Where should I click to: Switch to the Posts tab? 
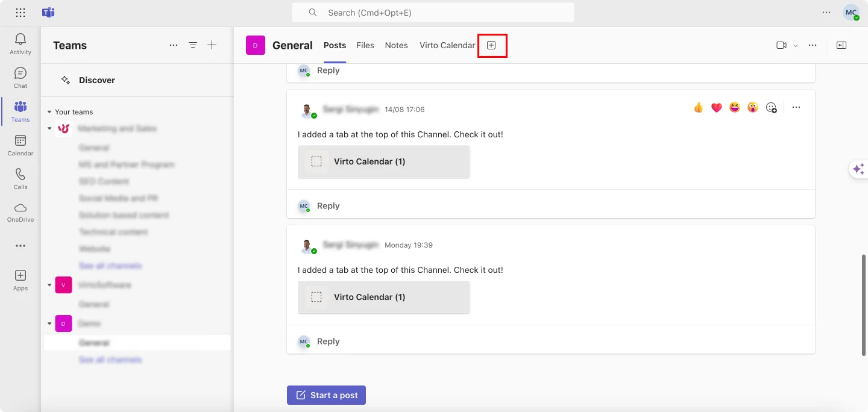click(335, 45)
